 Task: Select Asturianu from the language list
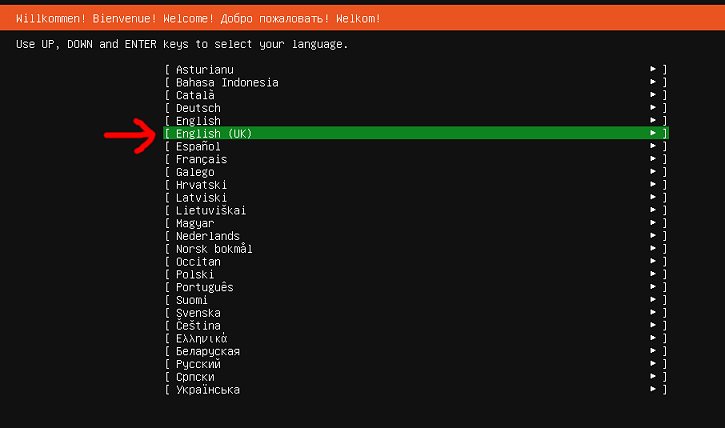pyautogui.click(x=203, y=69)
